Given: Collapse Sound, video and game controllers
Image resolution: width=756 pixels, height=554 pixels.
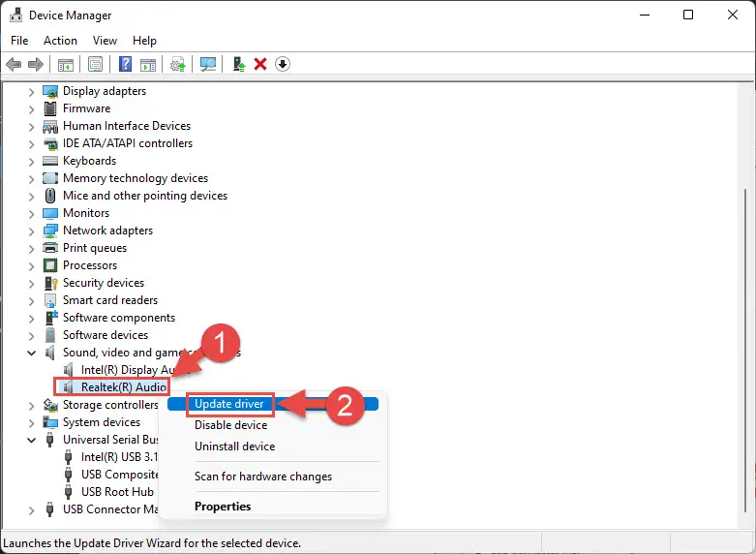Looking at the screenshot, I should click(x=31, y=353).
